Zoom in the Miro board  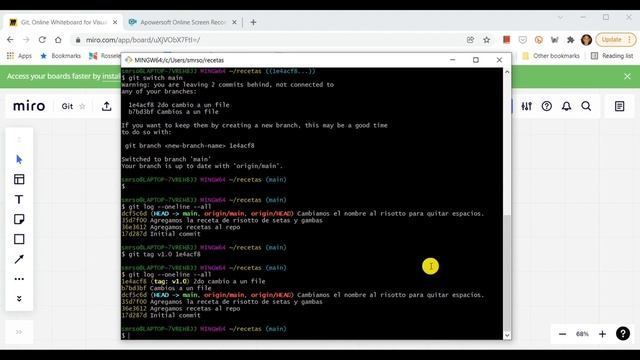point(602,334)
